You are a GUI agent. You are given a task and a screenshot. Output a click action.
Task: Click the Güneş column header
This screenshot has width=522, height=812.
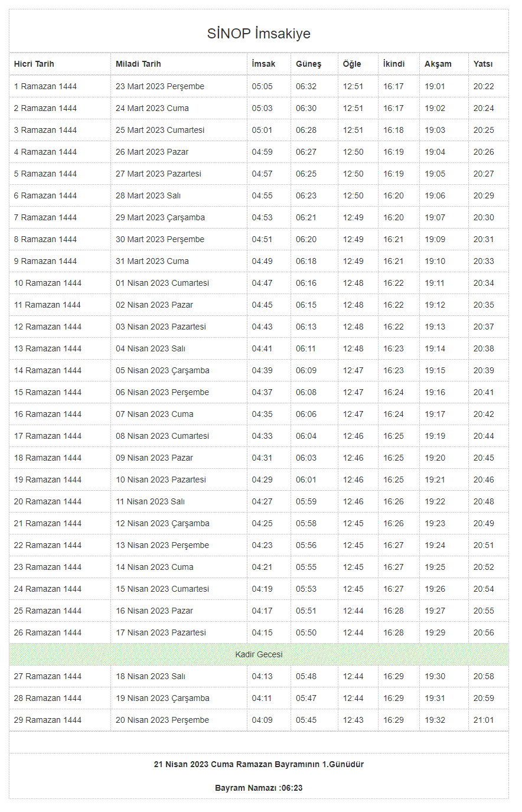coord(308,64)
